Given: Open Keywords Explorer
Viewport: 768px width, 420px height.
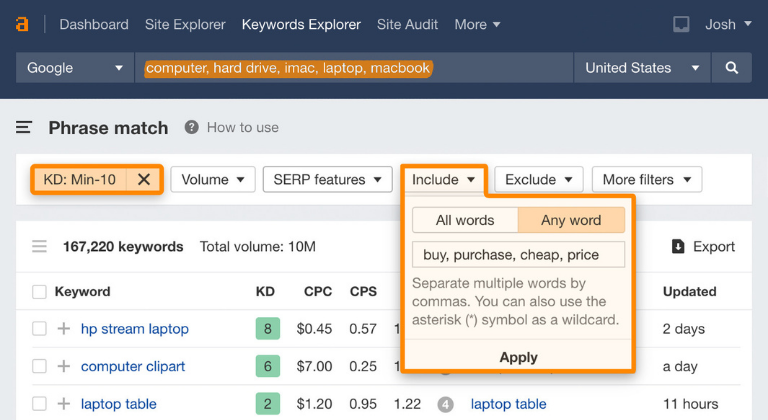Looking at the screenshot, I should 301,24.
